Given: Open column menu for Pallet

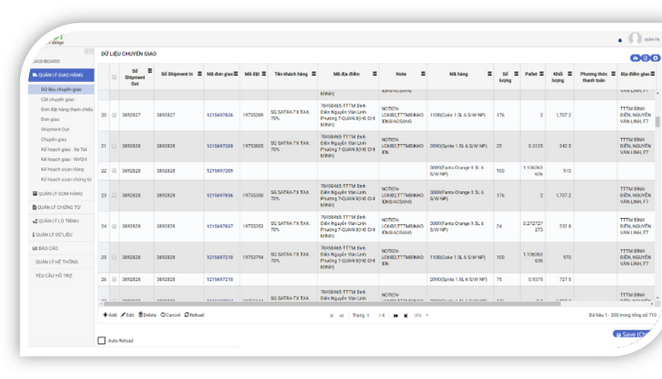Looking at the screenshot, I should pyautogui.click(x=542, y=74).
